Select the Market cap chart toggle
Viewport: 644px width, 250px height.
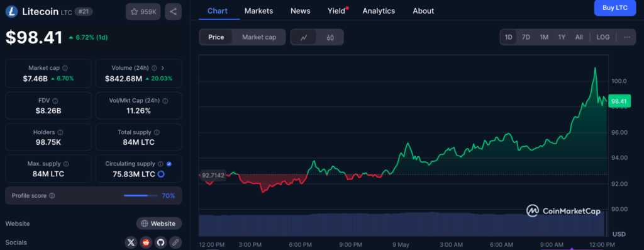click(258, 37)
